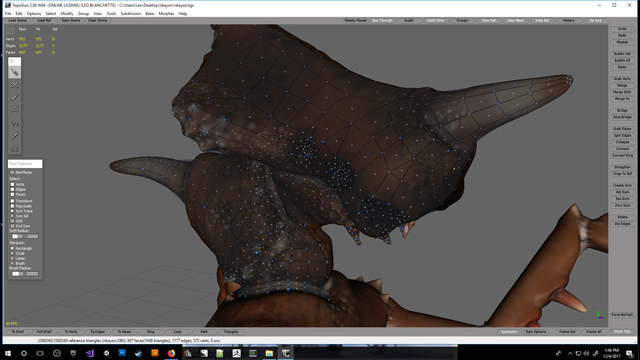Select the bottom tool icon in the palette
The height and width of the screenshot is (360, 640).
pos(15,148)
